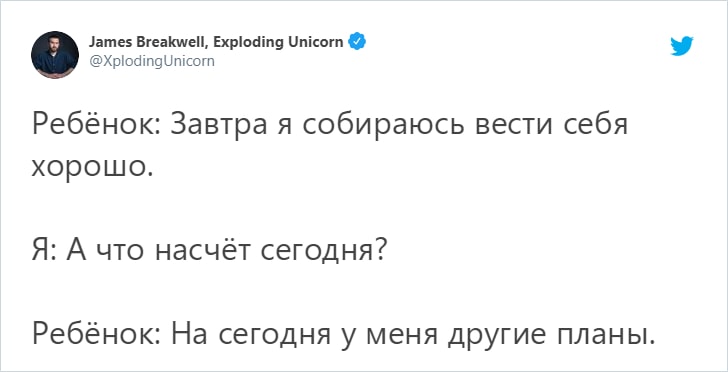Click the first tweet line starting 'Ребёнок: Завтра'

[x=330, y=126]
